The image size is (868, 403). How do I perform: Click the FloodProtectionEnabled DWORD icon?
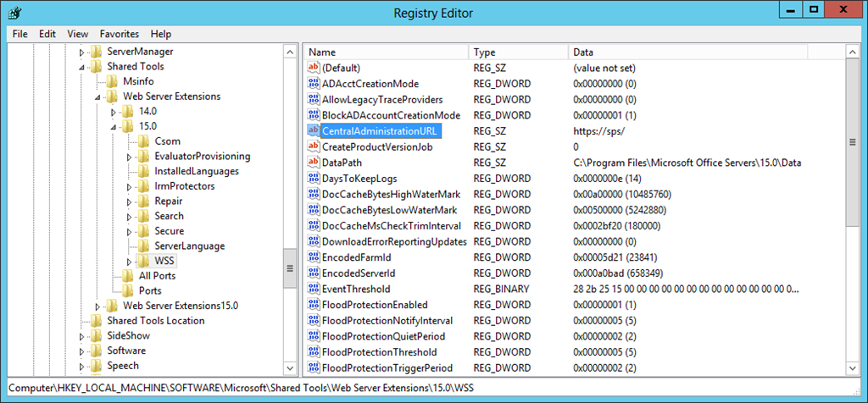[x=314, y=305]
